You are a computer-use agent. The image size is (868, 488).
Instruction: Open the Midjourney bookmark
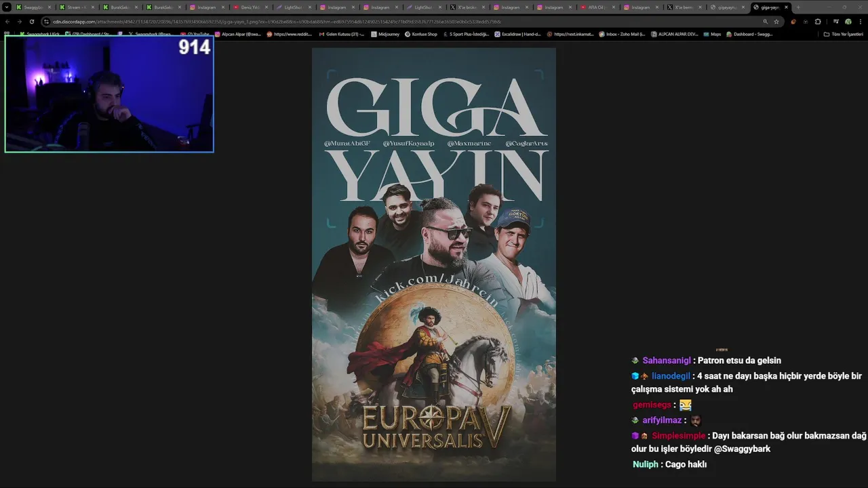tap(385, 34)
